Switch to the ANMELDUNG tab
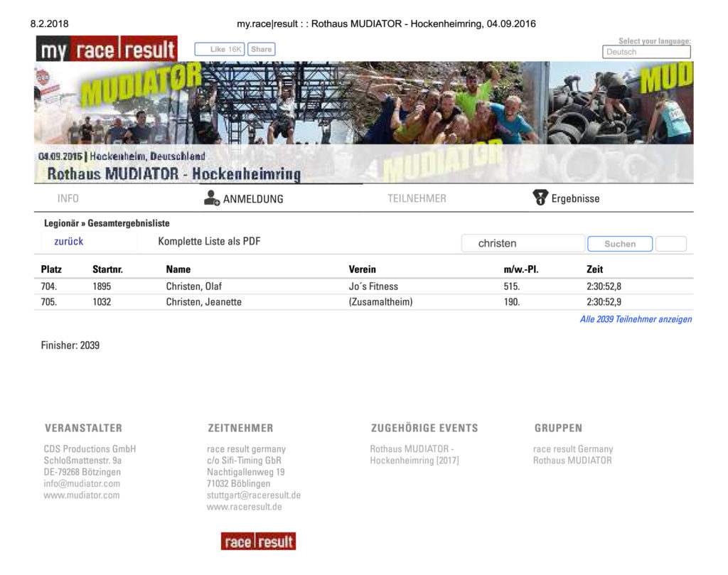 coord(253,199)
